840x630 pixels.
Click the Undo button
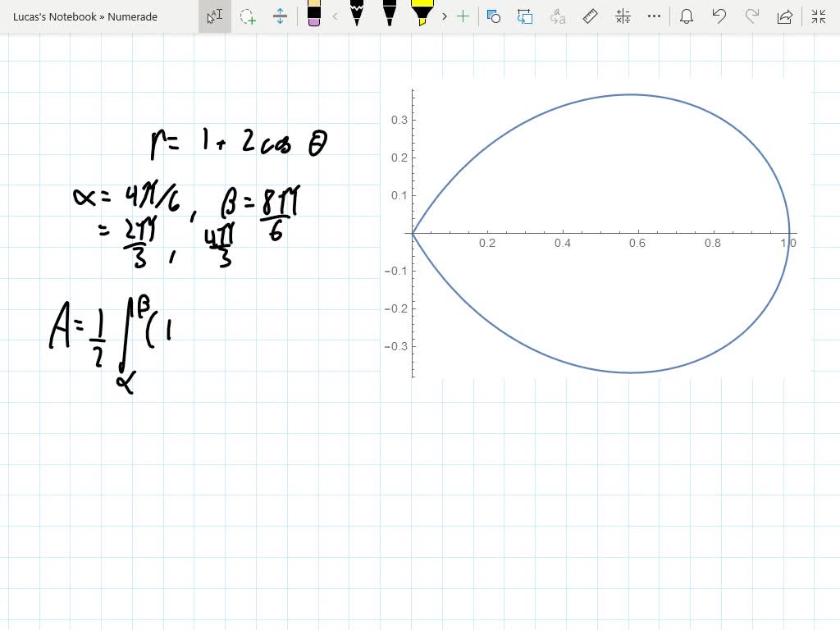719,16
